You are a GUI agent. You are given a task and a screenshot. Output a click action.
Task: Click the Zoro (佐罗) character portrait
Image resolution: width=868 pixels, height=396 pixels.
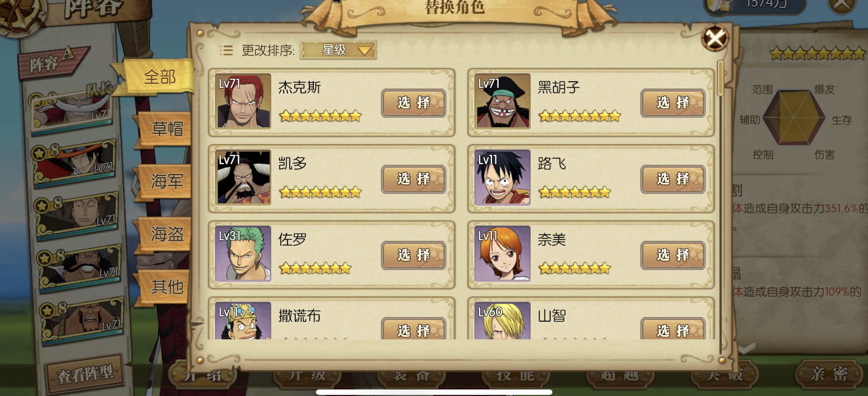tap(243, 254)
